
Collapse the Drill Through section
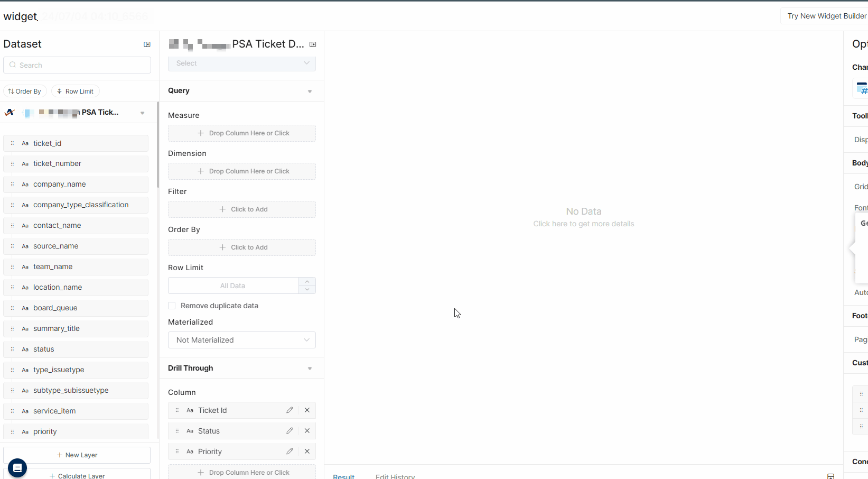pos(310,368)
